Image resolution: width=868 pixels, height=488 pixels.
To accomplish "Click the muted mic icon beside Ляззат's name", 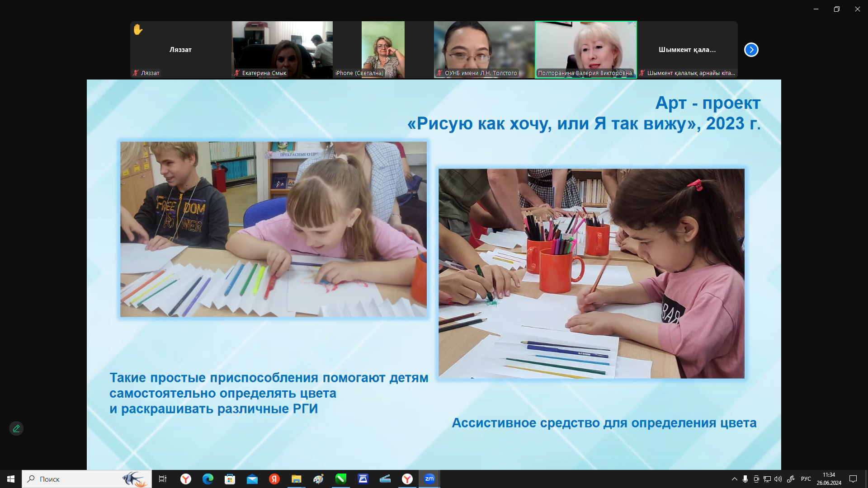I will point(136,73).
